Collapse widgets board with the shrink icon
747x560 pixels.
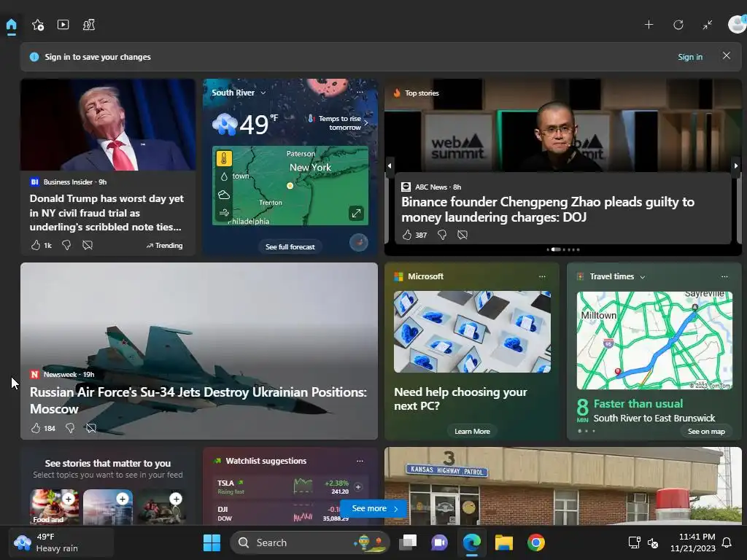[708, 25]
